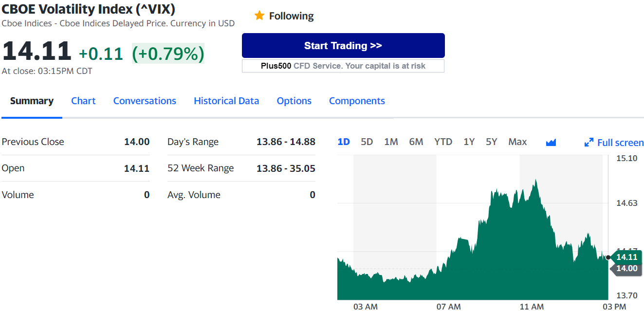Click the (+0.79%) percent change badge

168,54
